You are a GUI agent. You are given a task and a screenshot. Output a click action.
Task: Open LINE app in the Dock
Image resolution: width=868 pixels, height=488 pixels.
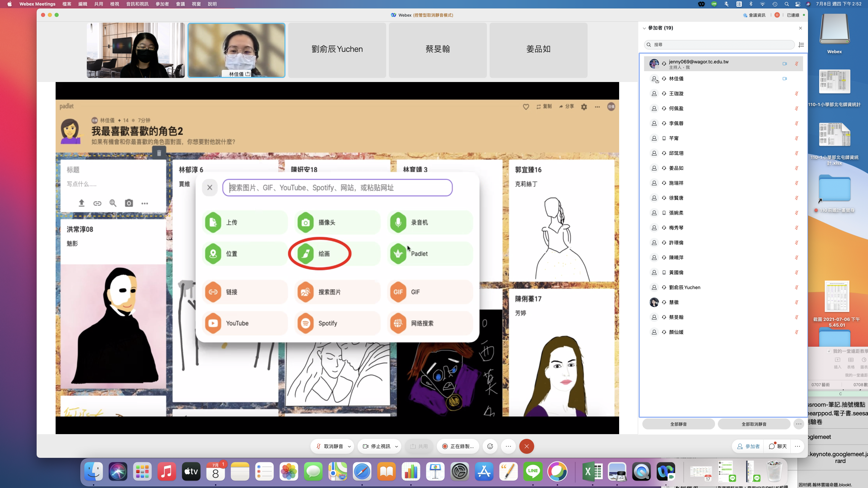click(533, 471)
